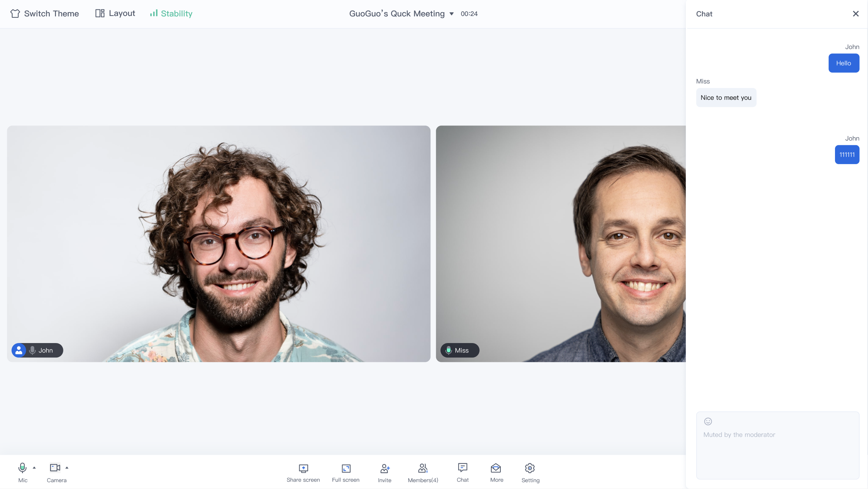Open the Setting gear icon

point(530,469)
